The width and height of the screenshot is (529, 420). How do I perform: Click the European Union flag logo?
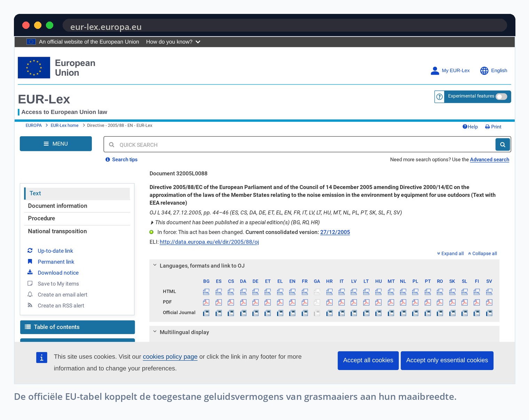coord(34,67)
